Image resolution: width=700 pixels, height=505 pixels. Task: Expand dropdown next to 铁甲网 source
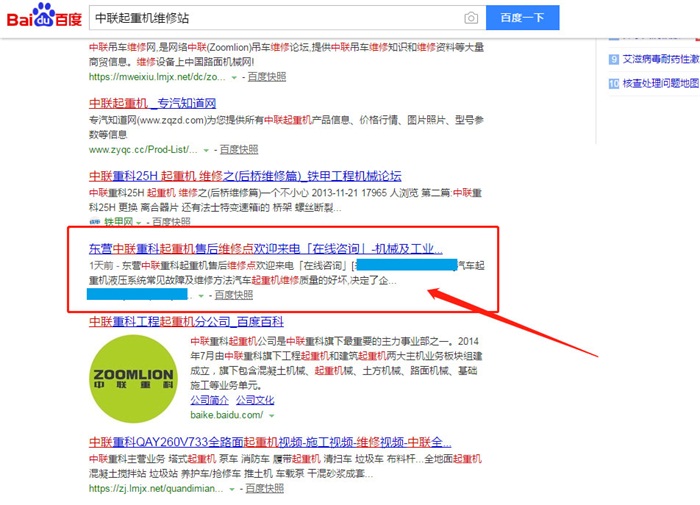(139, 222)
